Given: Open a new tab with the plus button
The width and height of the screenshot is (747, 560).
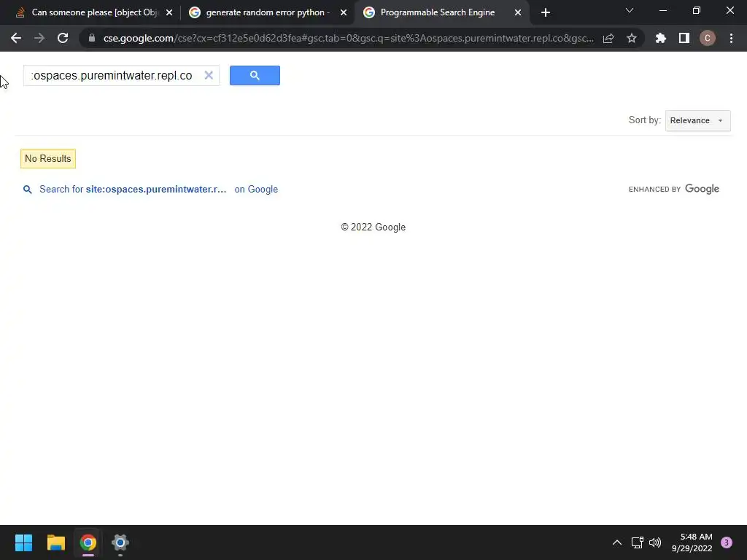Looking at the screenshot, I should (x=546, y=12).
